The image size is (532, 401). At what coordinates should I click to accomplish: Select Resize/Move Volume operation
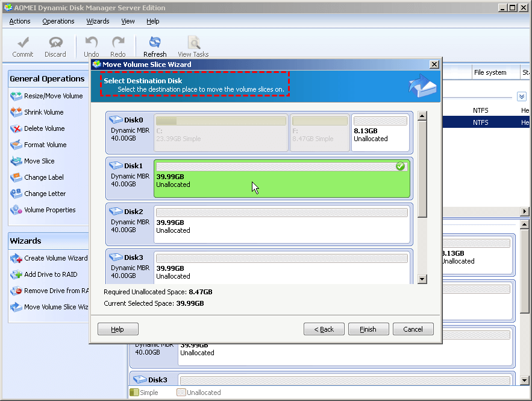(x=46, y=96)
